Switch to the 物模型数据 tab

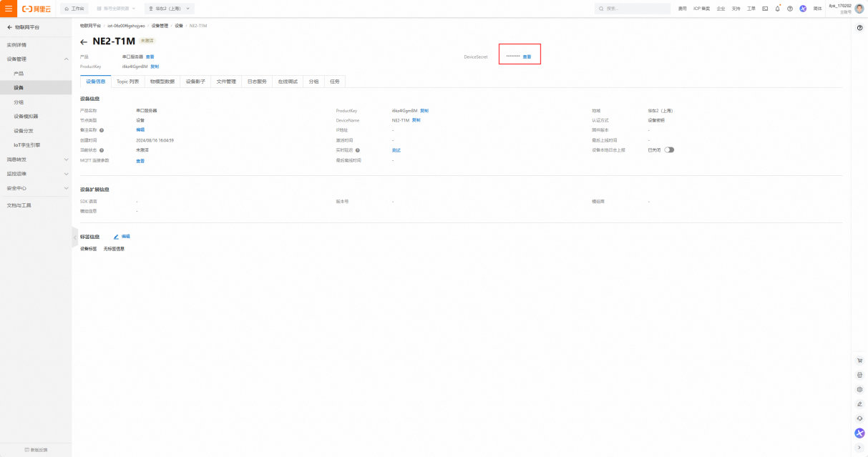(162, 82)
